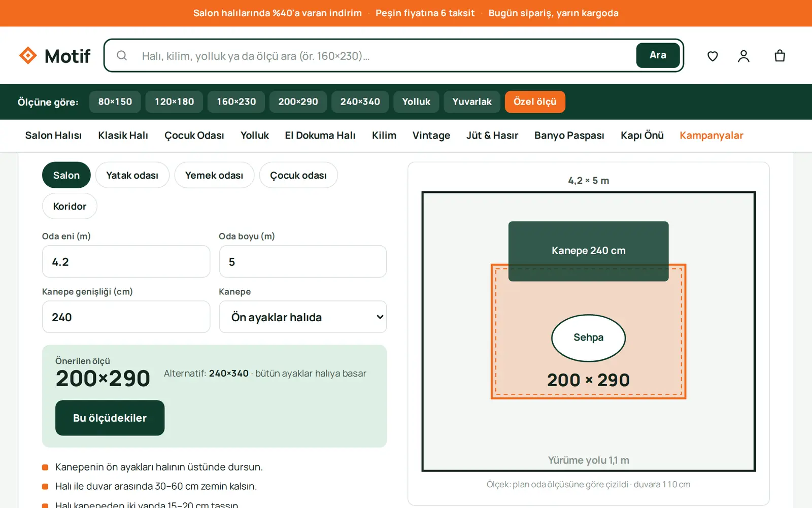
Task: Open the shopping bag cart icon
Action: tap(780, 56)
